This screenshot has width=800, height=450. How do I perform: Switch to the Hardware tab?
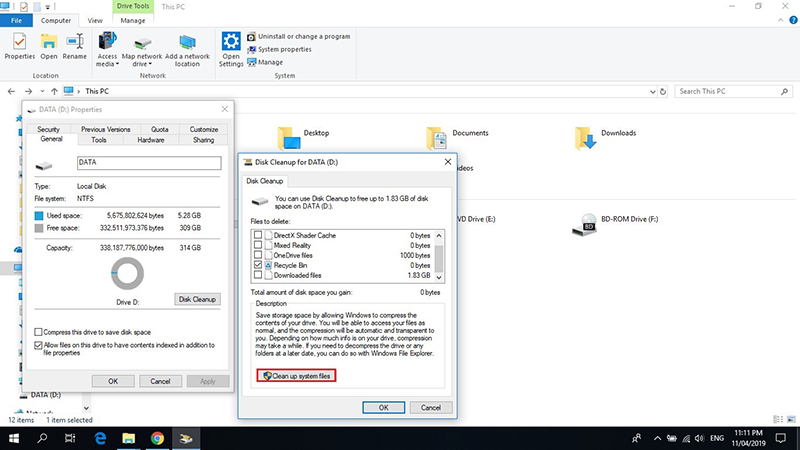(151, 140)
